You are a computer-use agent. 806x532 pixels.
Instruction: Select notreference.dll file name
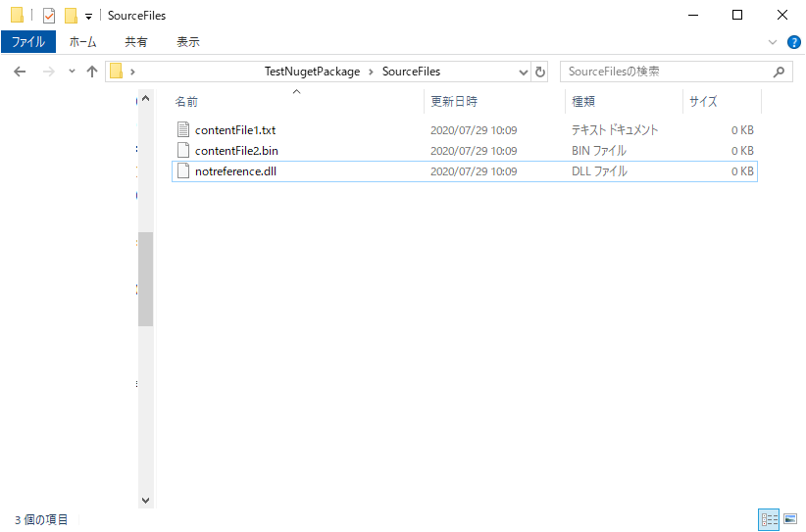click(x=235, y=171)
